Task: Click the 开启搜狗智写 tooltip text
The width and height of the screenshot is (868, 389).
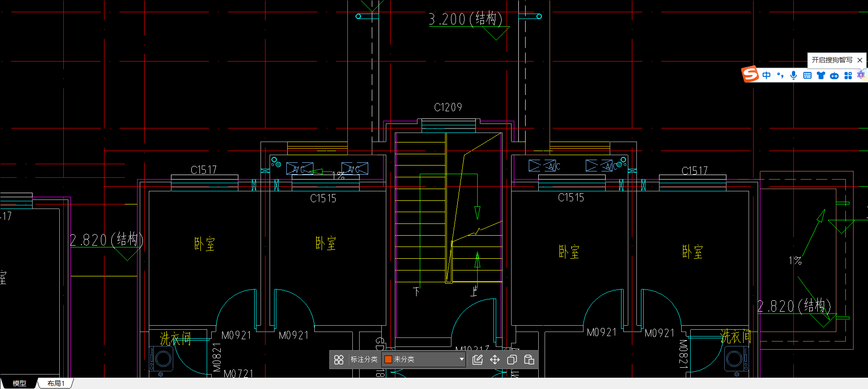Action: 832,60
